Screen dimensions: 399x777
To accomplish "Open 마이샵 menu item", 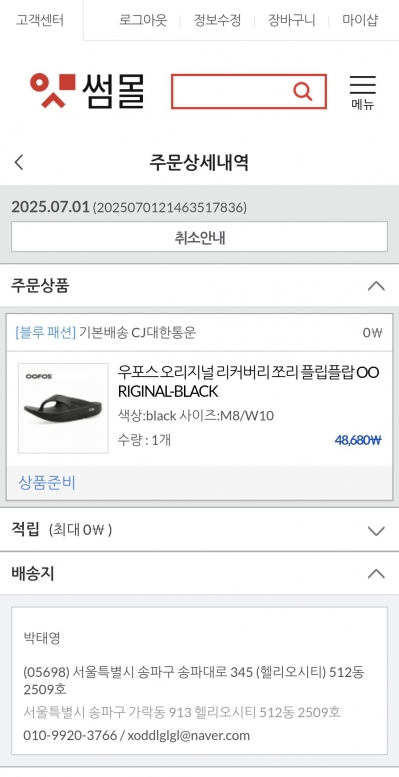I will 360,20.
